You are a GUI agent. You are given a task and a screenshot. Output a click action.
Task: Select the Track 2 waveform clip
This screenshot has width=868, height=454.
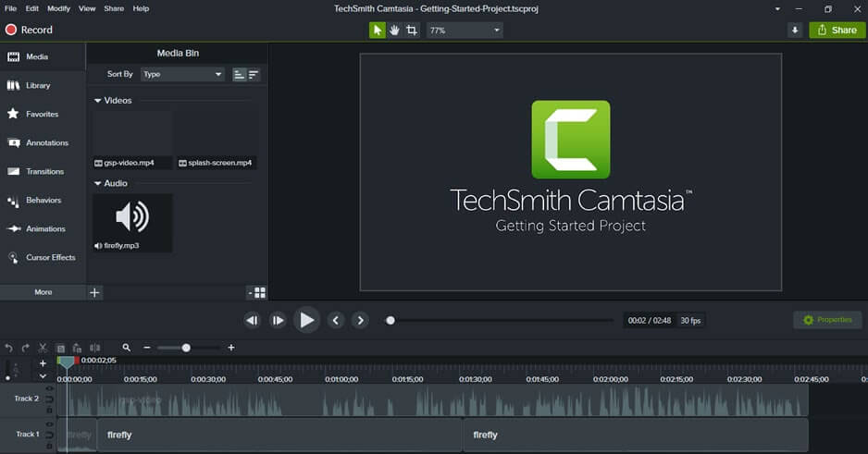coord(432,400)
